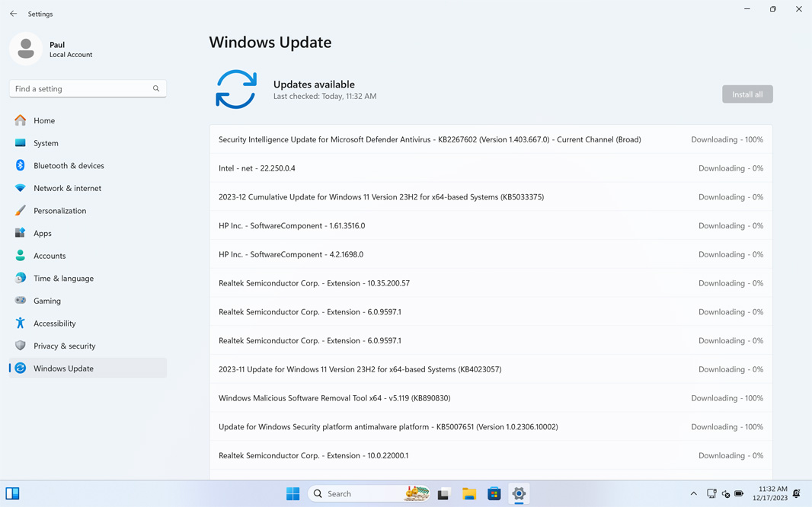Click Downloading - 0% beside Intel net update
Image resolution: width=812 pixels, height=507 pixels.
730,168
